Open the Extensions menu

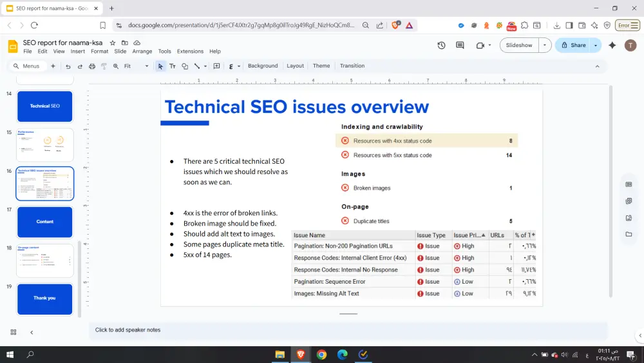pos(190,52)
